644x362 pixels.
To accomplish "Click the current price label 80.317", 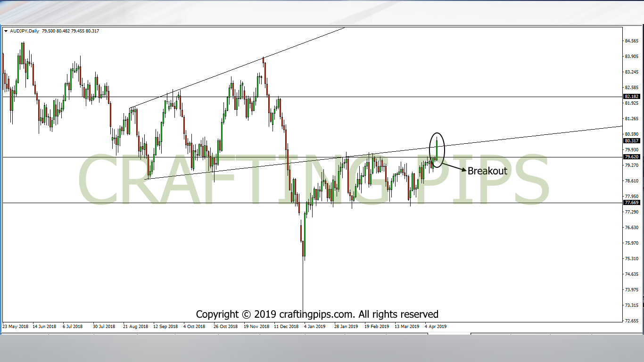I will click(631, 140).
